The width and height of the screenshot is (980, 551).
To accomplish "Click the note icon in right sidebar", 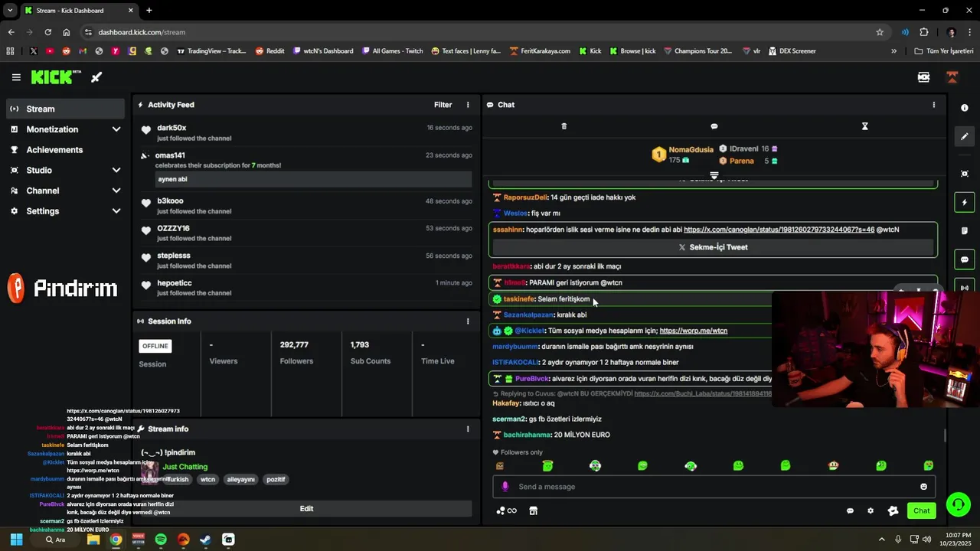I will (965, 231).
